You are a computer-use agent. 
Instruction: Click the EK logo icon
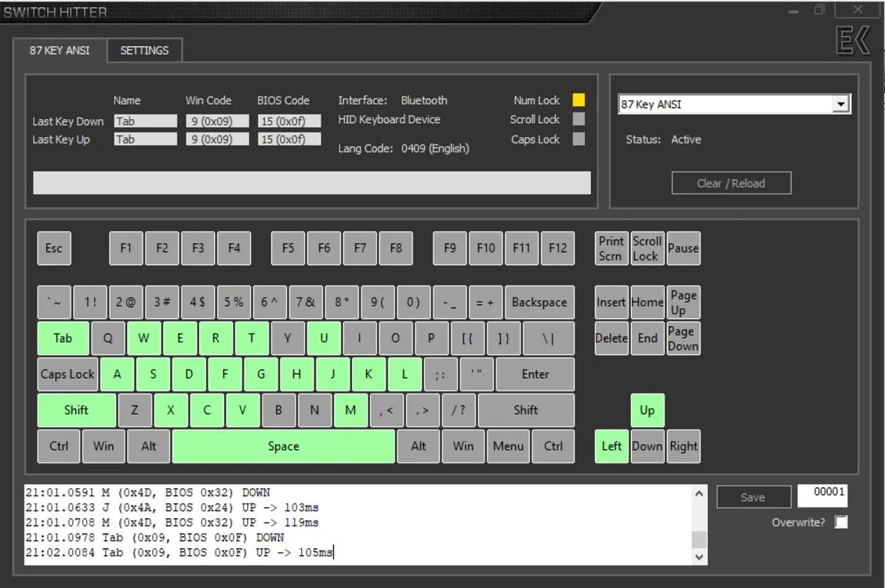coord(854,41)
